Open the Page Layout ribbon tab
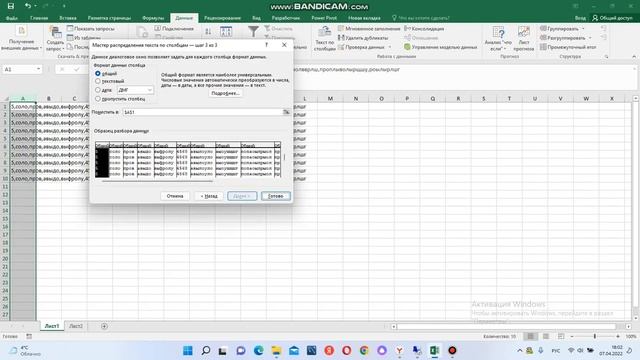 pos(109,18)
